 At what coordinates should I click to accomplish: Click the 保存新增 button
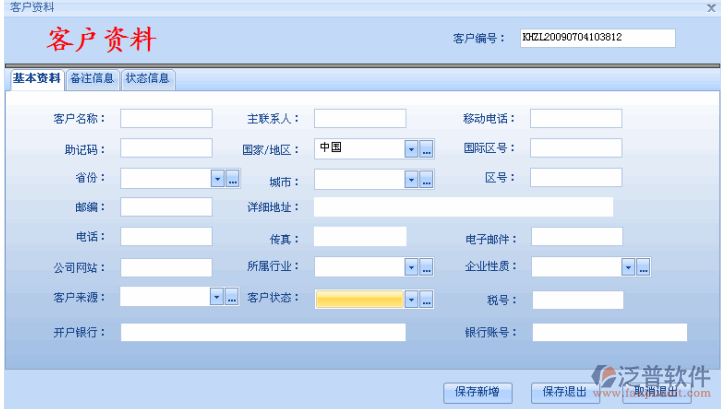tap(478, 392)
